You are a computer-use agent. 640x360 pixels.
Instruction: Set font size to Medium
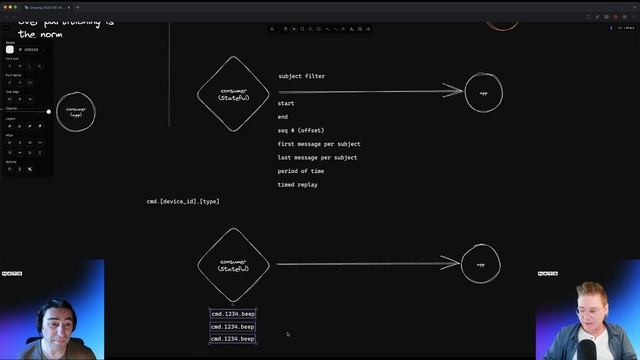[20, 66]
